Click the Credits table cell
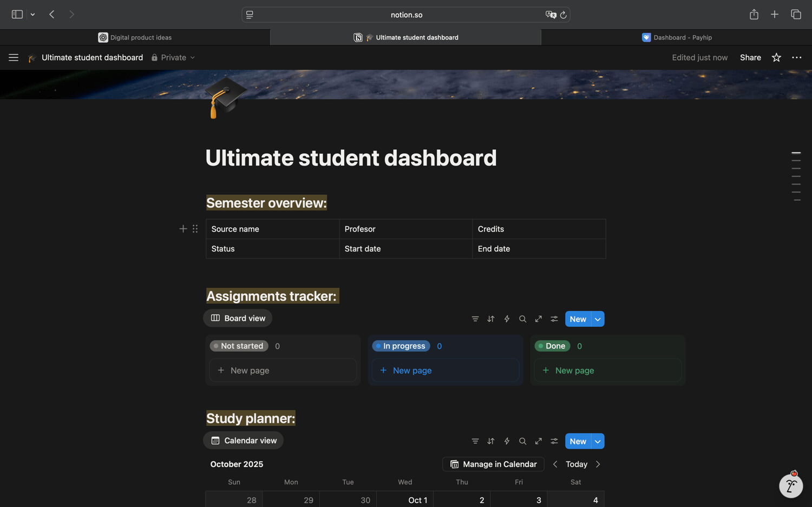Screen dimensions: 812x507 coord(539,229)
